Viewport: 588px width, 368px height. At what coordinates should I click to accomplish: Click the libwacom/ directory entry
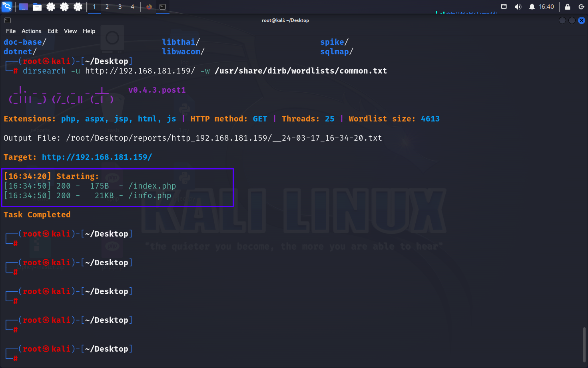183,52
